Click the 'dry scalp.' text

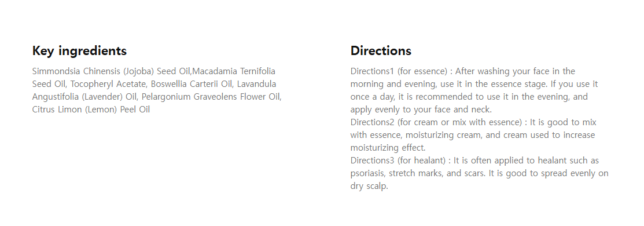click(369, 186)
